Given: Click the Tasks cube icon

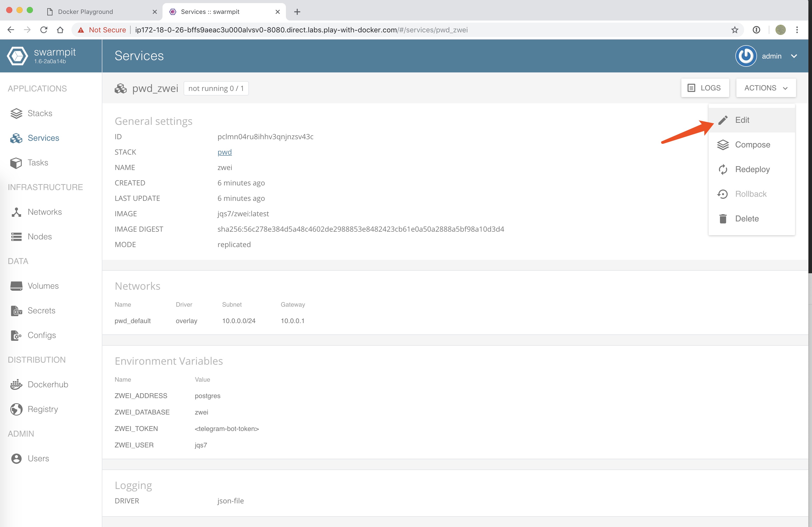Looking at the screenshot, I should (16, 163).
